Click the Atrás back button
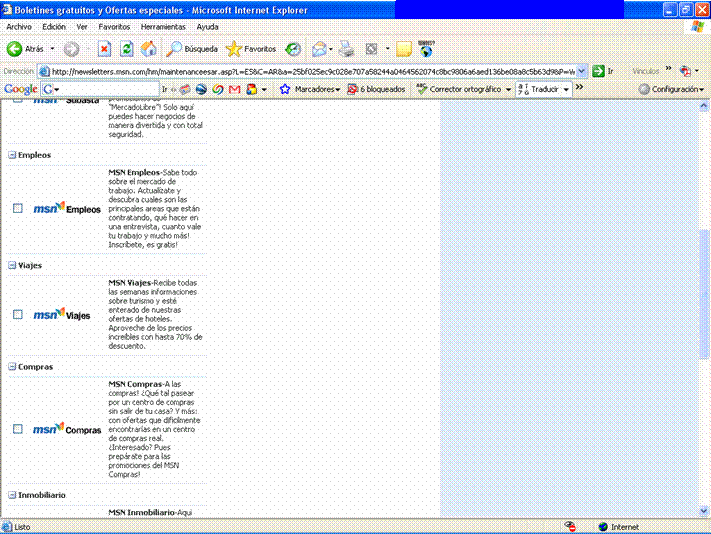This screenshot has width=711, height=534. [27, 48]
